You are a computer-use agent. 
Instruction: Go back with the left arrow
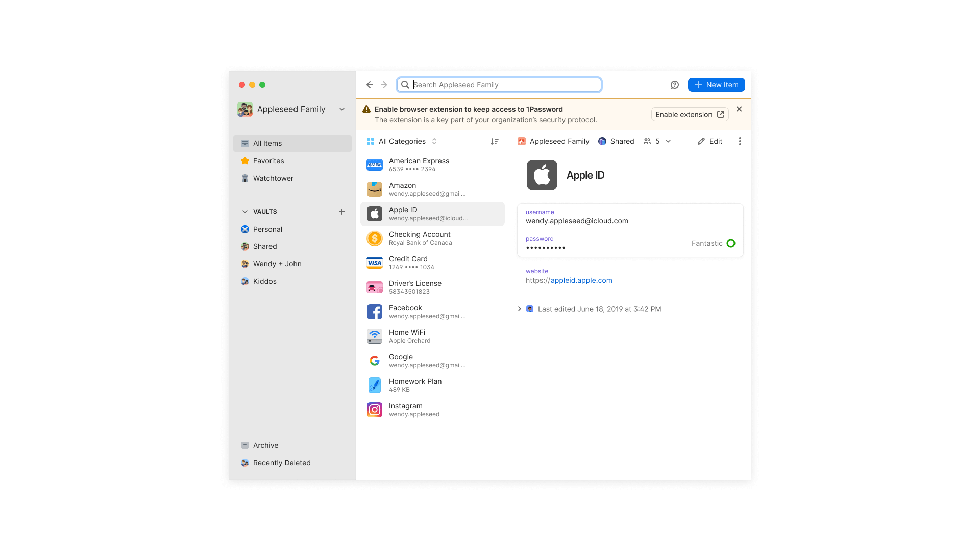point(370,85)
